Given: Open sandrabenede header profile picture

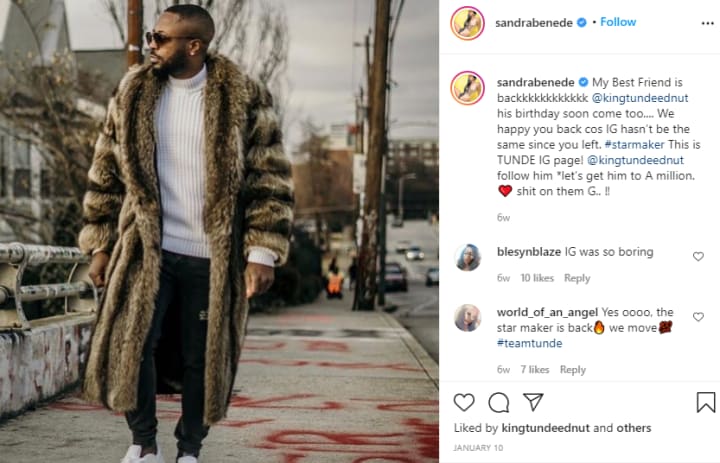Looking at the screenshot, I should tap(467, 23).
